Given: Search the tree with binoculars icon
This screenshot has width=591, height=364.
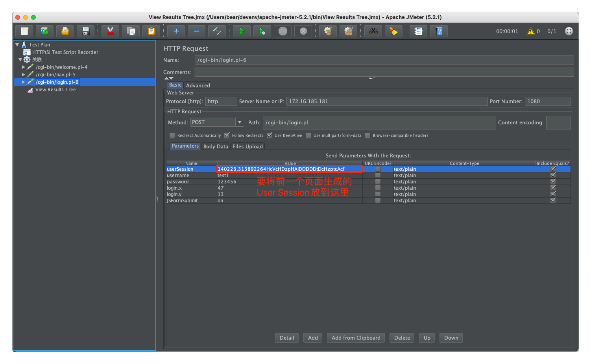Looking at the screenshot, I should (373, 31).
